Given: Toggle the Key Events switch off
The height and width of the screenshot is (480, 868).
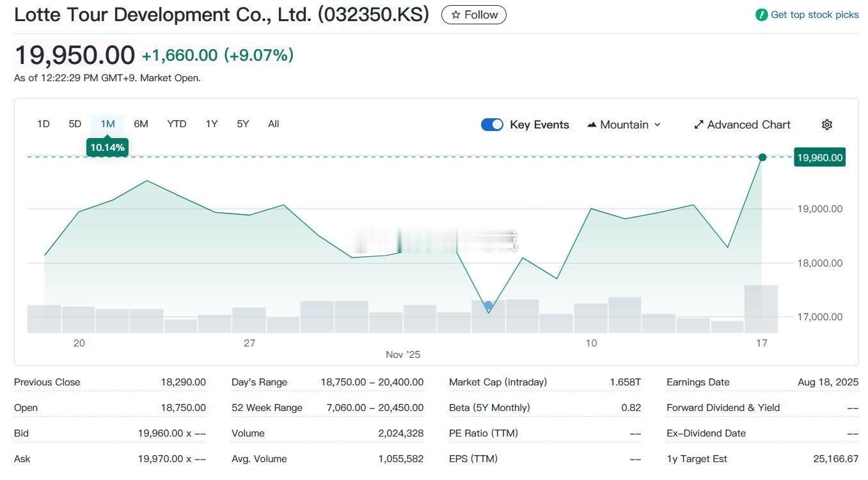Looking at the screenshot, I should (492, 125).
